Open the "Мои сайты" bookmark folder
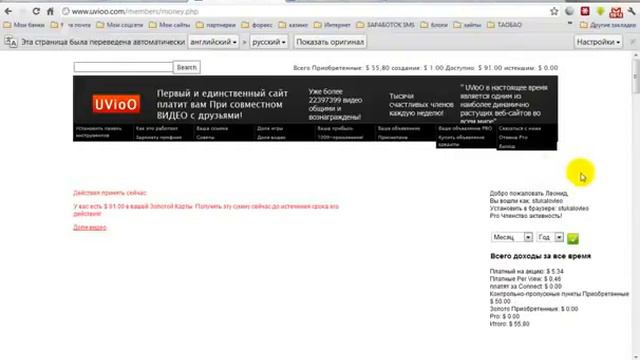Image resolution: width=640 pixels, height=360 pixels. [170, 25]
